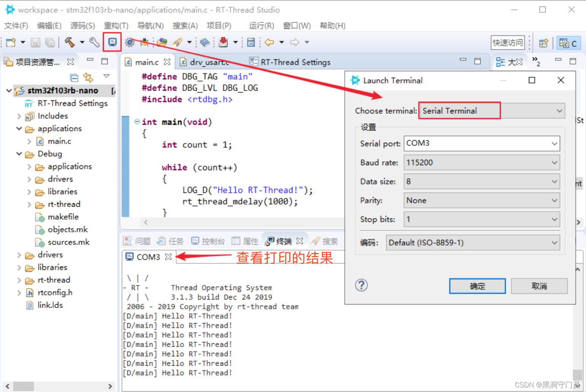
Task: Maximize the editor area
Action: click(478, 61)
